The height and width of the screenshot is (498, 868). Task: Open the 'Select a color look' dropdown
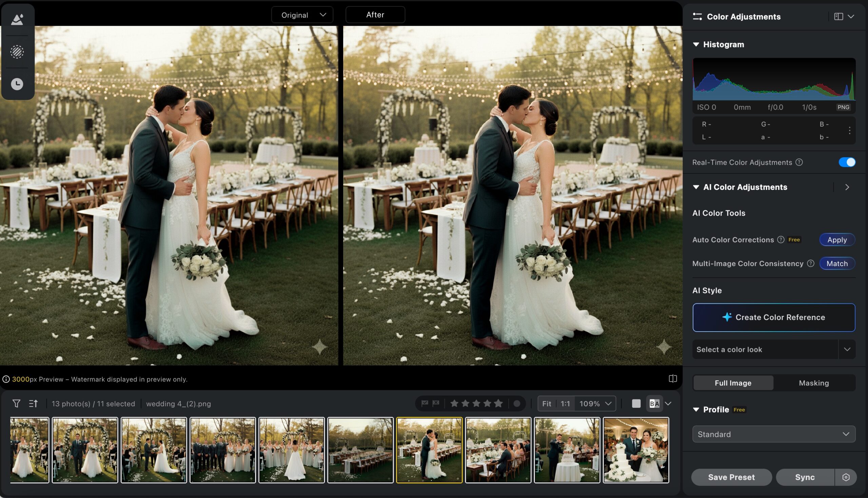[773, 349]
